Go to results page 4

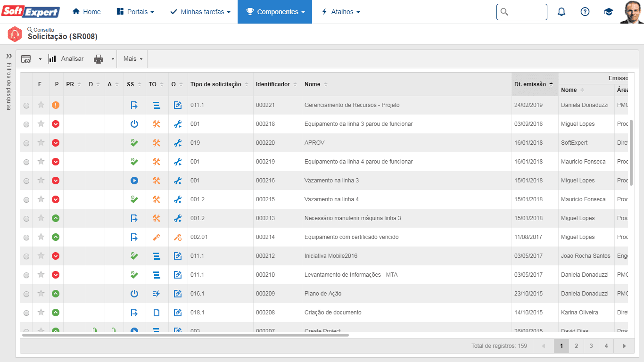pyautogui.click(x=606, y=346)
